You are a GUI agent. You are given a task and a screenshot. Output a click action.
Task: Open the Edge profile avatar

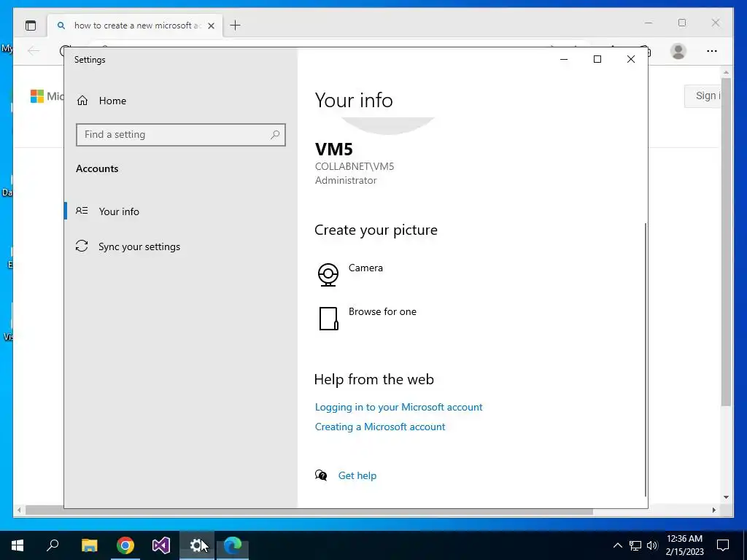coord(678,51)
